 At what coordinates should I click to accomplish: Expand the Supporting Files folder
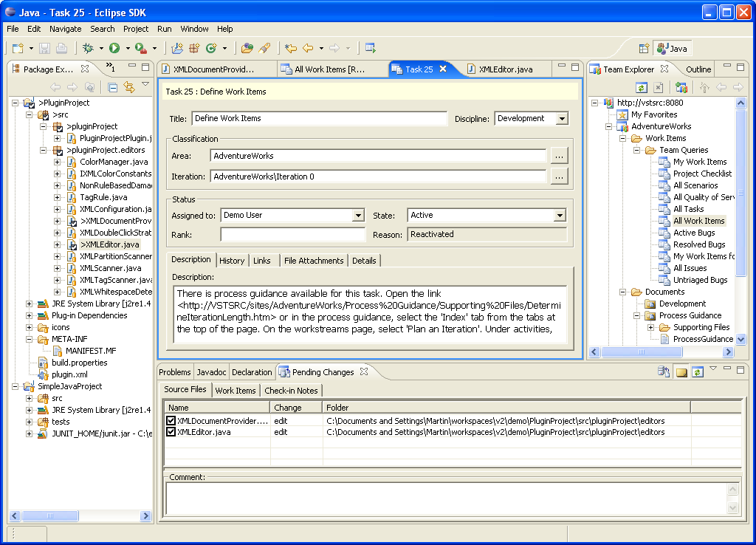[x=650, y=327]
